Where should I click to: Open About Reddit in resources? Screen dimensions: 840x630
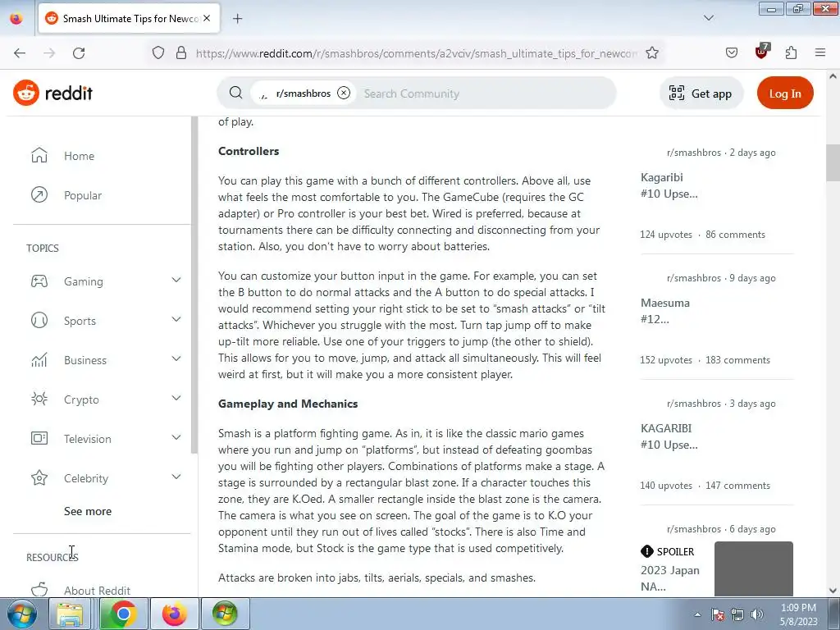click(x=97, y=591)
